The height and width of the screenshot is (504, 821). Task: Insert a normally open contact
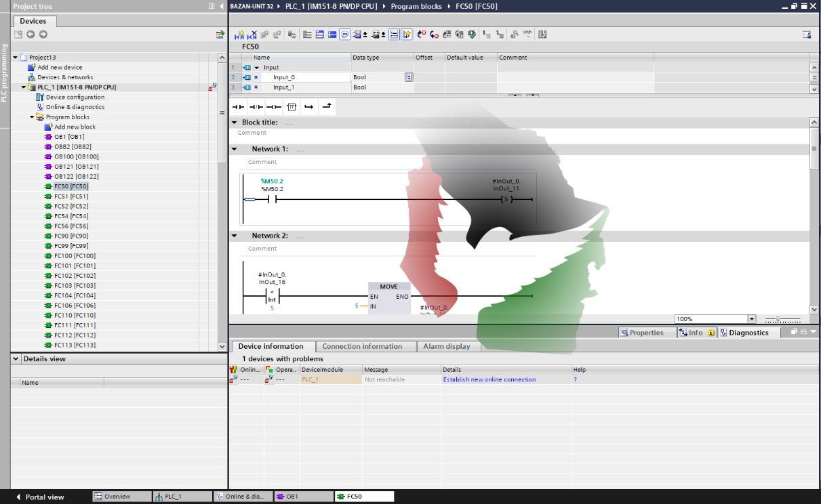coord(238,107)
